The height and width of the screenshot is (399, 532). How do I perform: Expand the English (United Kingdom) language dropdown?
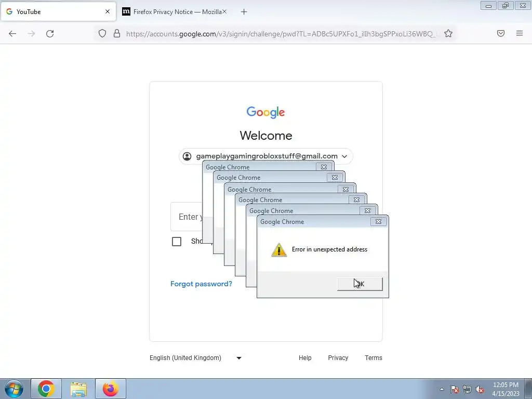(x=196, y=357)
